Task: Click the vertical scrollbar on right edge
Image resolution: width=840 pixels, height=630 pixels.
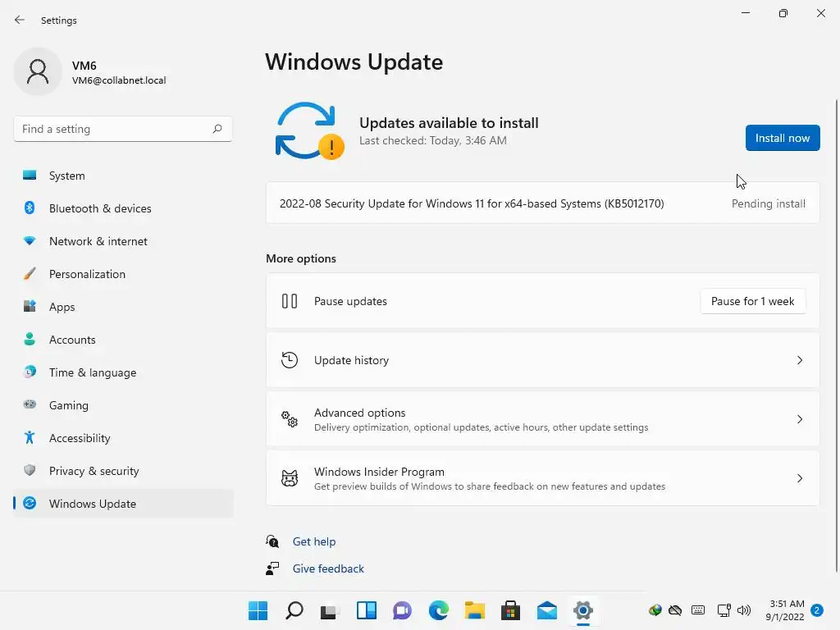Action: tap(836, 336)
